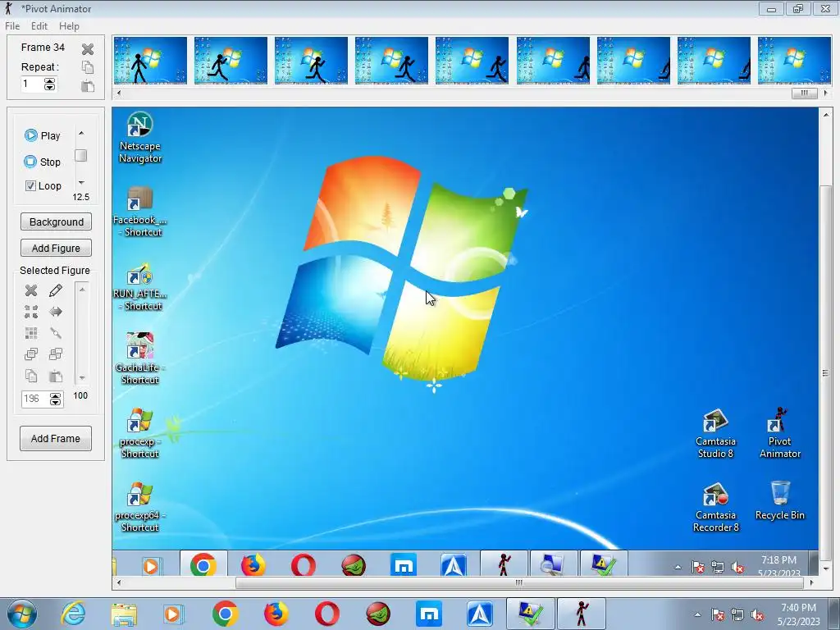
Task: Click the canvas vertical scrollbar up arrow
Action: [825, 115]
